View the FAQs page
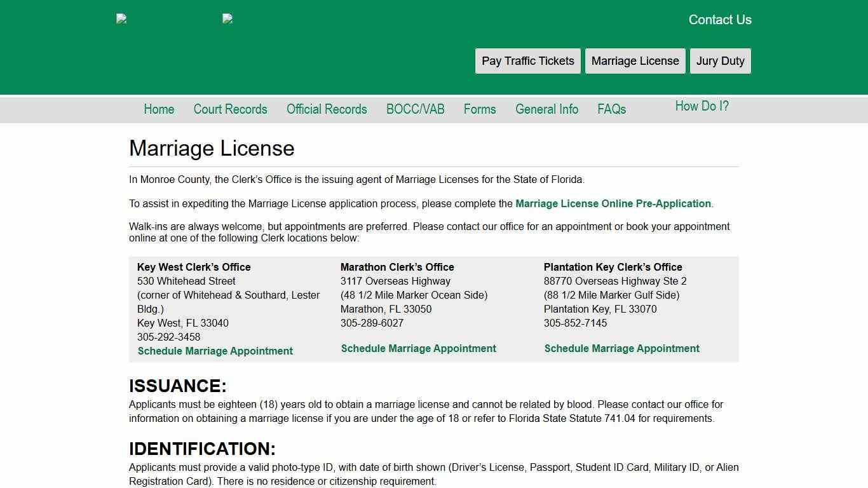Viewport: 868px width, 488px height. pos(611,109)
